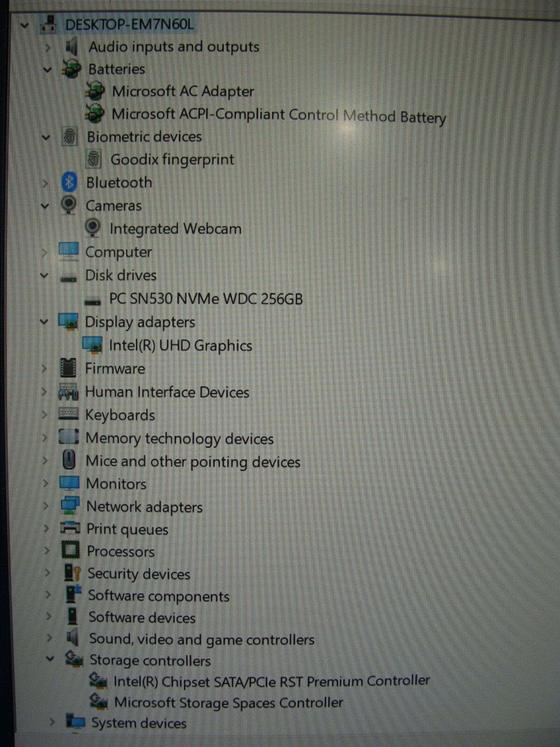
Task: Expand the Firmware category
Action: (44, 368)
